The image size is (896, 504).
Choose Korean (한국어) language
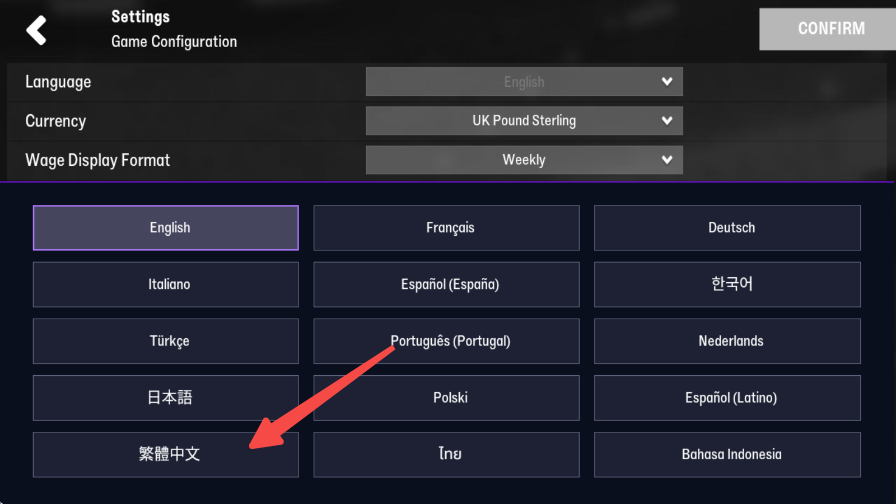point(727,285)
